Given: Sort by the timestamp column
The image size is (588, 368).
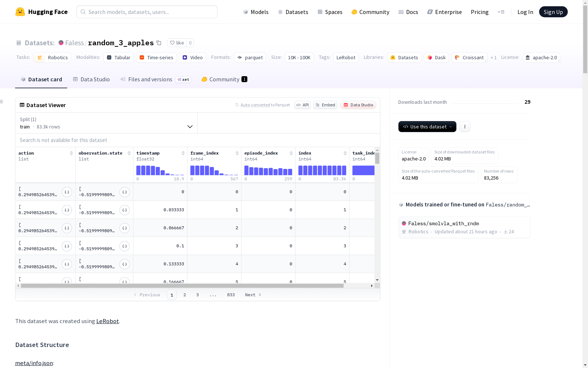Looking at the screenshot, I should 183,153.
